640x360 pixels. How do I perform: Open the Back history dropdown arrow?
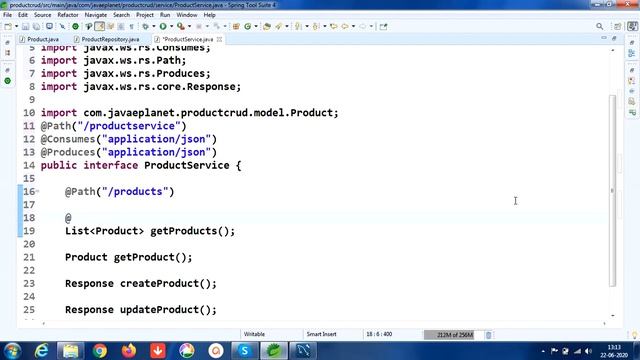point(353,27)
